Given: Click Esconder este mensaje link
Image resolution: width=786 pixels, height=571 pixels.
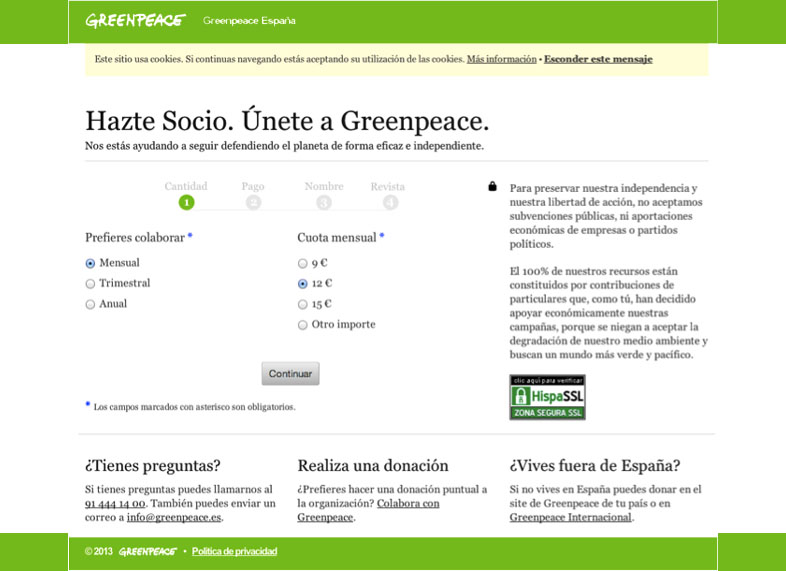Looking at the screenshot, I should 598,59.
